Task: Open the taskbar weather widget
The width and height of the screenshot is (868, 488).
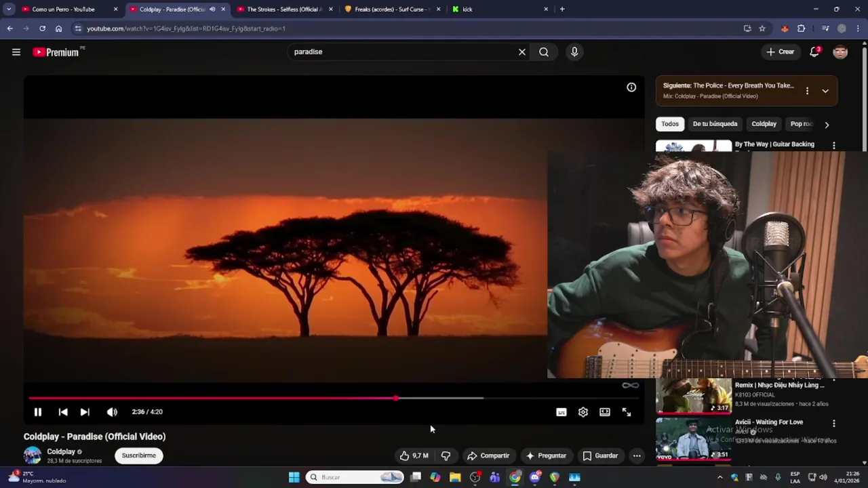Action: pyautogui.click(x=37, y=477)
